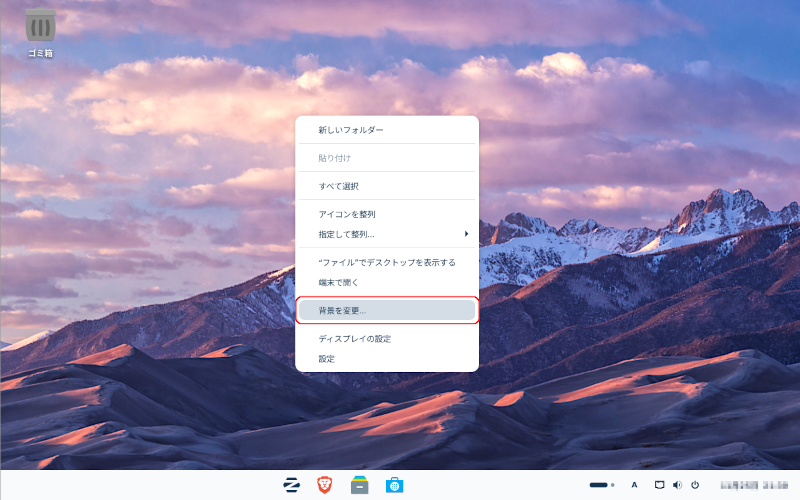Image resolution: width=800 pixels, height=500 pixels.
Task: Select "ファイル"でデスクトップを表示する entry
Action: [387, 262]
